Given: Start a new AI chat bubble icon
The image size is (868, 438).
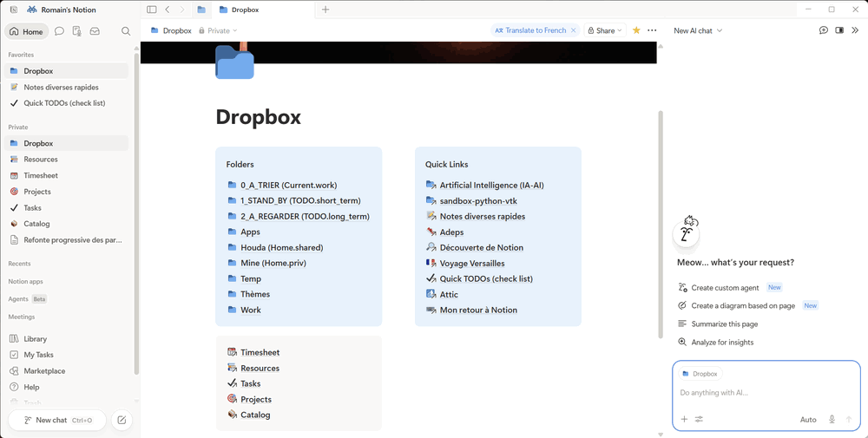Looking at the screenshot, I should 824,30.
